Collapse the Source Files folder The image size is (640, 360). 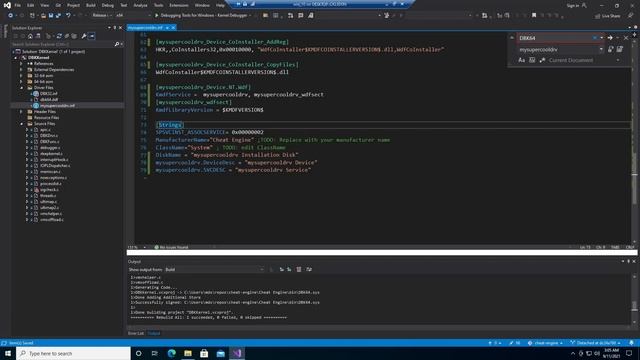[x=21, y=124]
